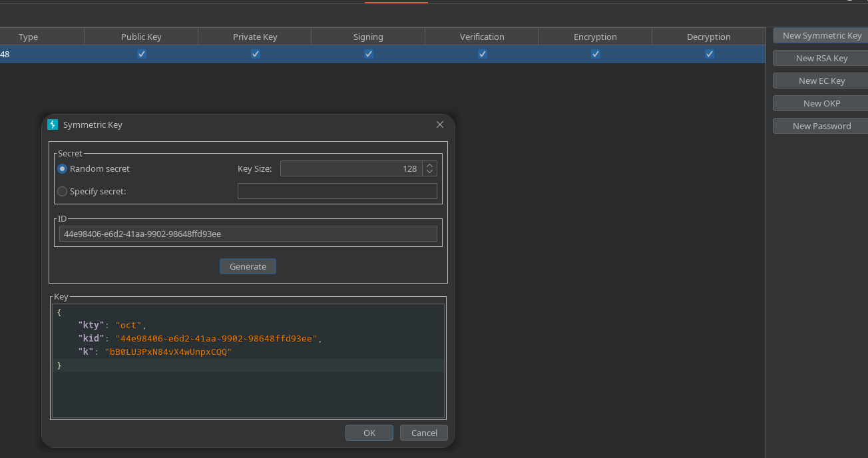Increase the Key Size value with up arrow
Viewport: 868px width, 458px height.
click(429, 166)
